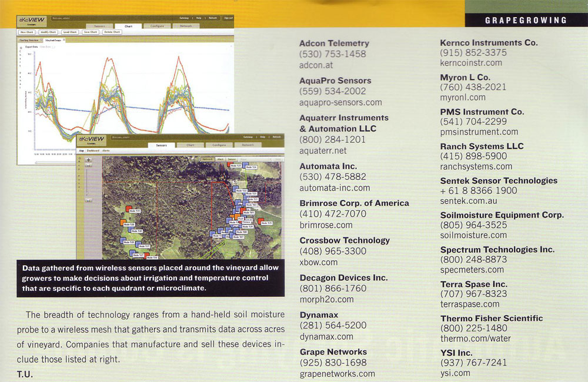Toggle the Sensor overlay button on map
The width and height of the screenshot is (588, 382).
(x=232, y=159)
